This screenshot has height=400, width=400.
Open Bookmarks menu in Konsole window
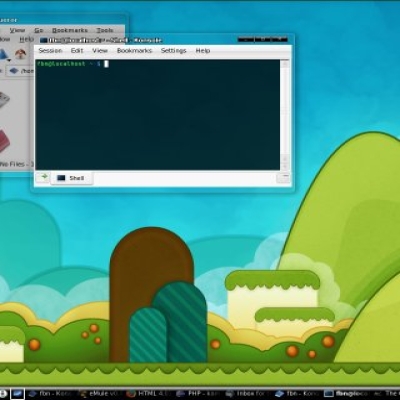click(134, 51)
